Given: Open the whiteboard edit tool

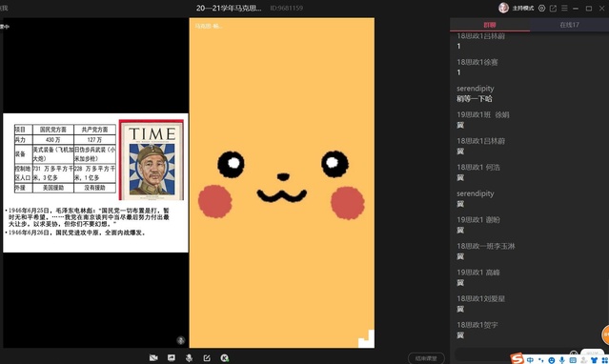Looking at the screenshot, I should coord(207,357).
